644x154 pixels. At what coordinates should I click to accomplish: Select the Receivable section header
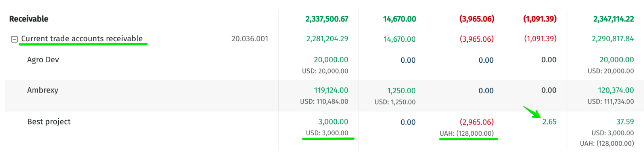29,19
